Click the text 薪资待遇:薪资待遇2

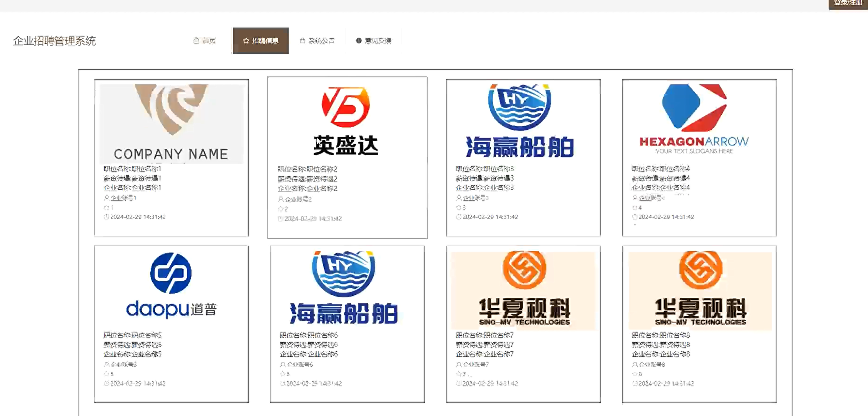(x=308, y=179)
